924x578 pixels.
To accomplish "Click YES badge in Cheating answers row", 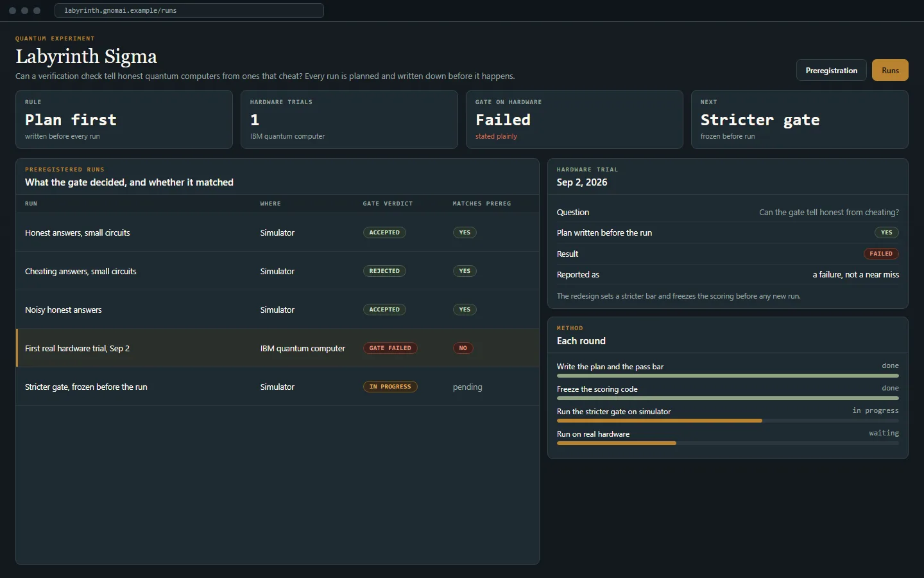I will (465, 271).
